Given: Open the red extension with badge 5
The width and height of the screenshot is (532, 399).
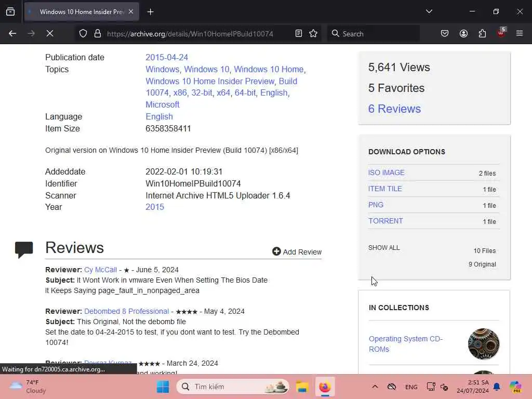Looking at the screenshot, I should [501, 33].
